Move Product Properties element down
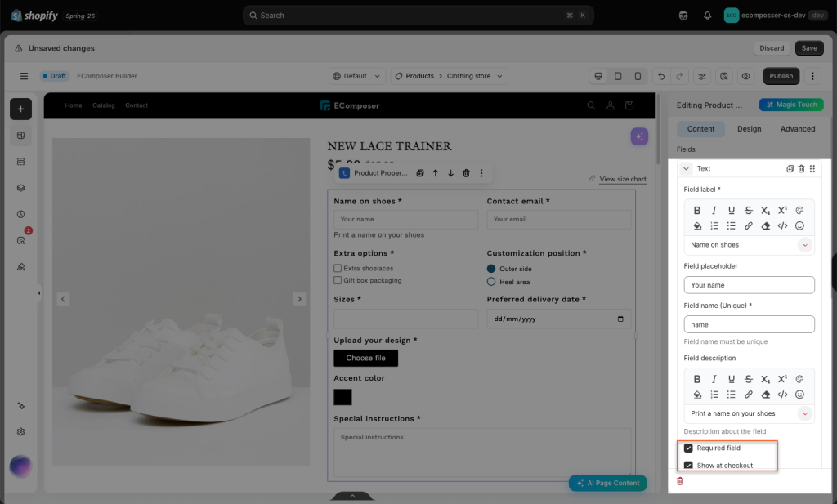The width and height of the screenshot is (837, 504). tap(450, 173)
